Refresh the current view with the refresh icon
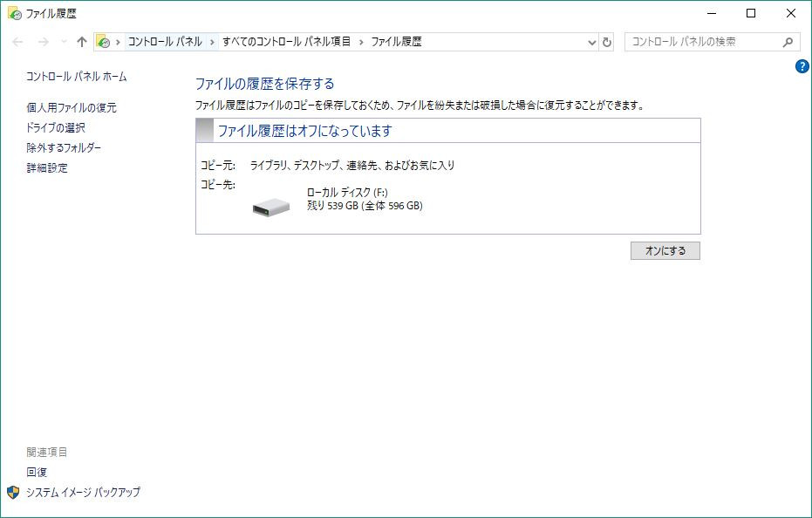The width and height of the screenshot is (812, 518). 608,41
